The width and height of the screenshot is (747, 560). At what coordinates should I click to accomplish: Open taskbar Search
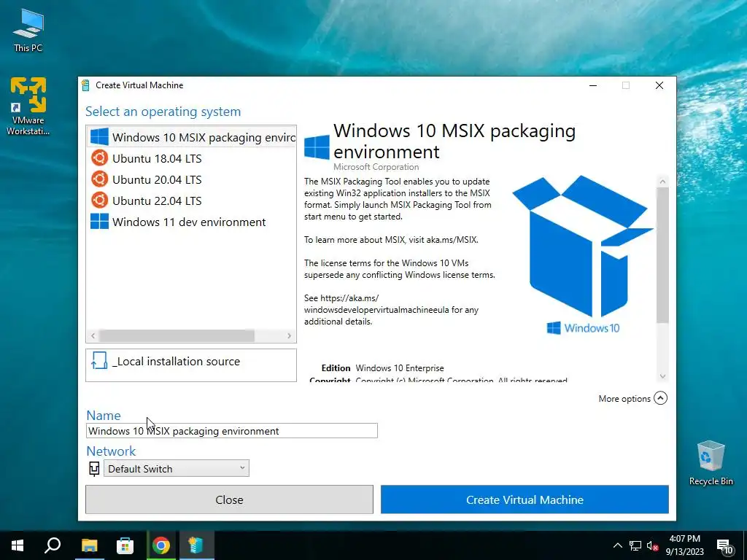53,545
